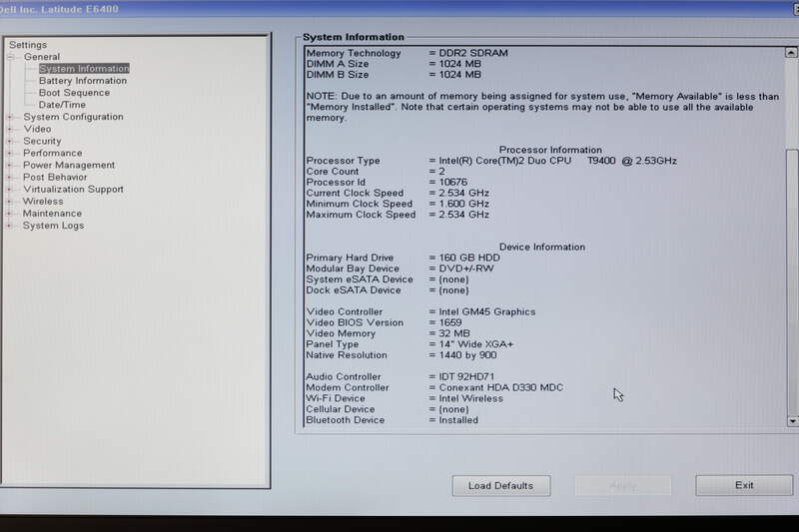Image resolution: width=799 pixels, height=532 pixels.
Task: Click the 'Audio Controller' row
Action: point(400,376)
